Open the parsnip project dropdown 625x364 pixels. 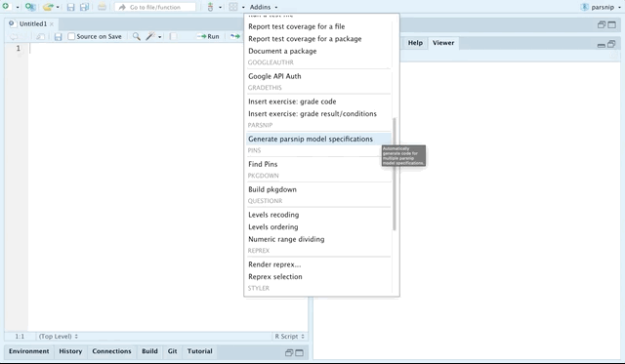[x=602, y=7]
